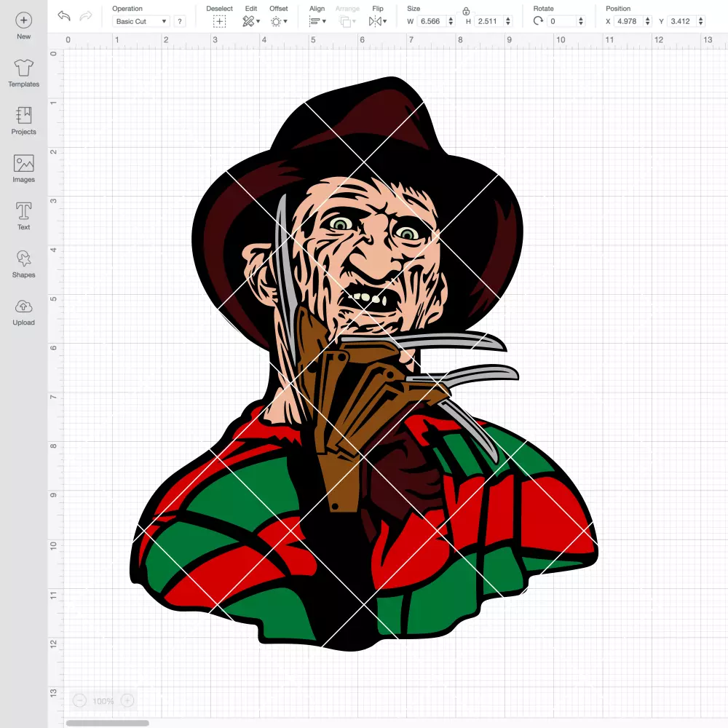Click the Rotate value stepper arrows
This screenshot has height=728, width=728.
pyautogui.click(x=581, y=21)
